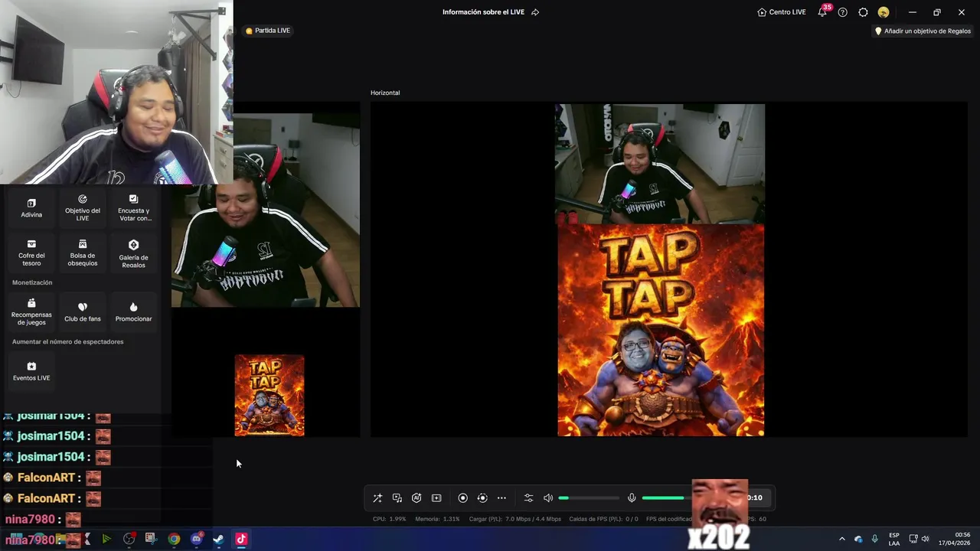The image size is (980, 551).
Task: Select the webcam source in horizontal preview
Action: pyautogui.click(x=660, y=164)
